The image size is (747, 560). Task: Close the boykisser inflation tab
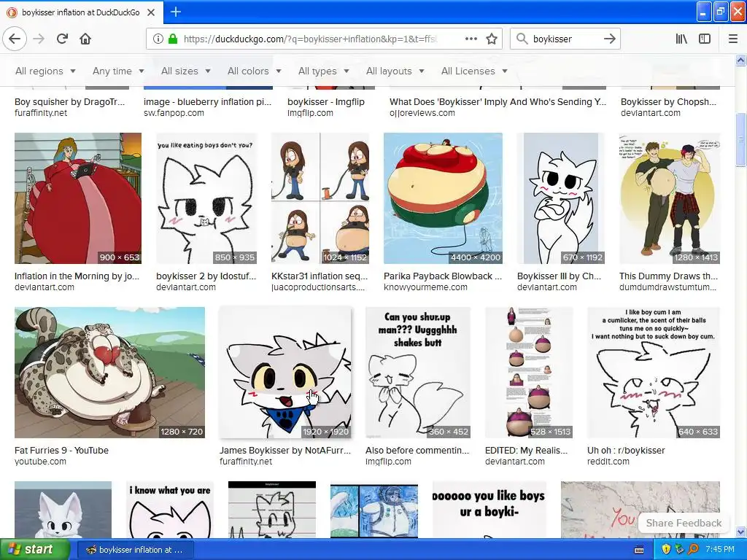[x=151, y=12]
